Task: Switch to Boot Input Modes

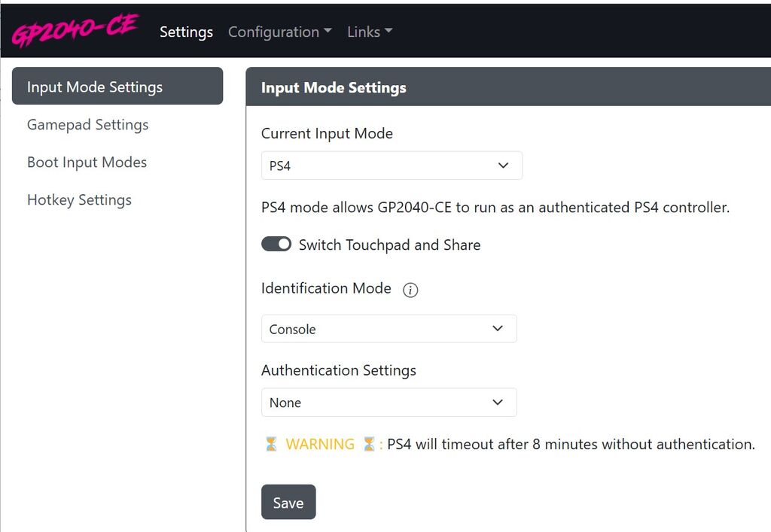Action: [x=87, y=163]
